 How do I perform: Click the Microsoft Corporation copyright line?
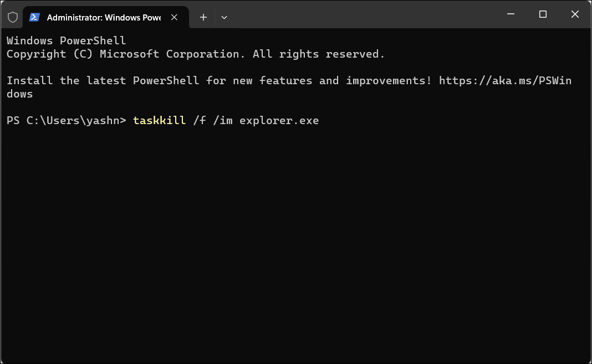click(x=194, y=54)
